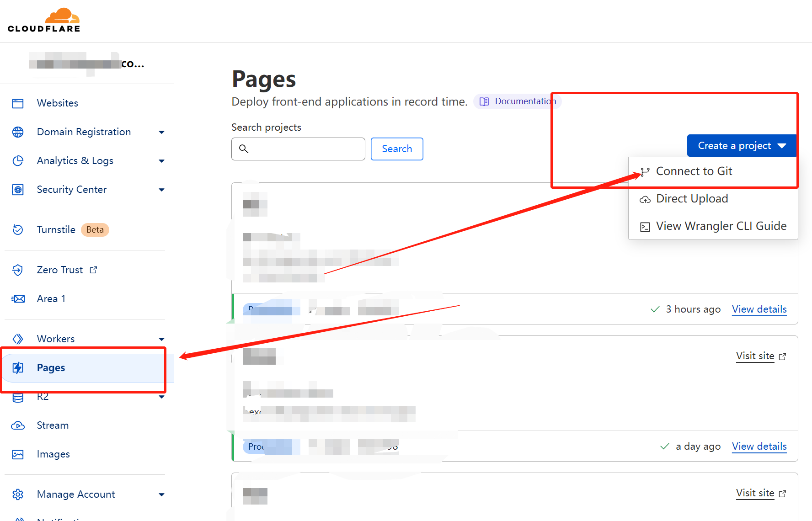The image size is (812, 521).
Task: Click the 3 hours ago timestamp
Action: tap(693, 309)
